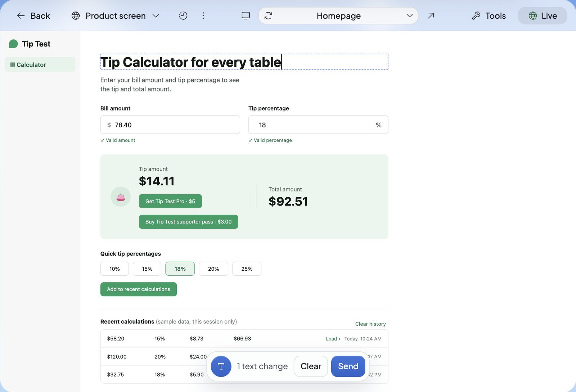Click Load link in the $58.20 row
Screen dimensions: 576x392
click(333, 339)
